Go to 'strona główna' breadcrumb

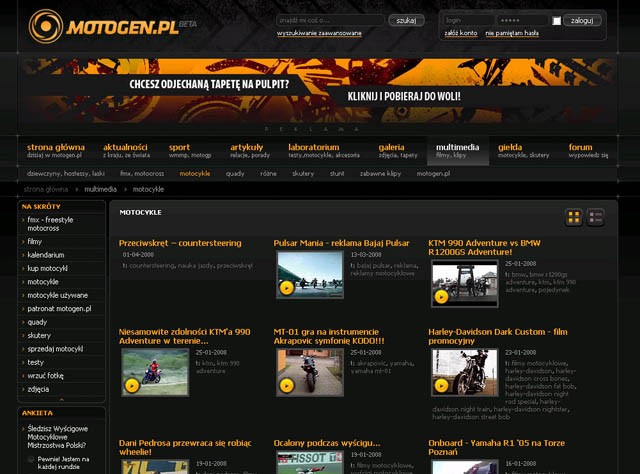coord(46,189)
